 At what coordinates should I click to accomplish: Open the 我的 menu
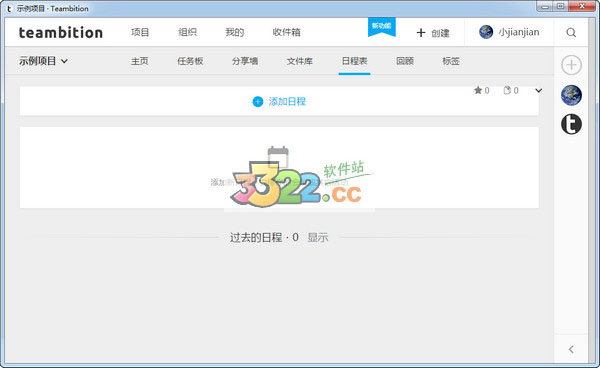pyautogui.click(x=235, y=33)
